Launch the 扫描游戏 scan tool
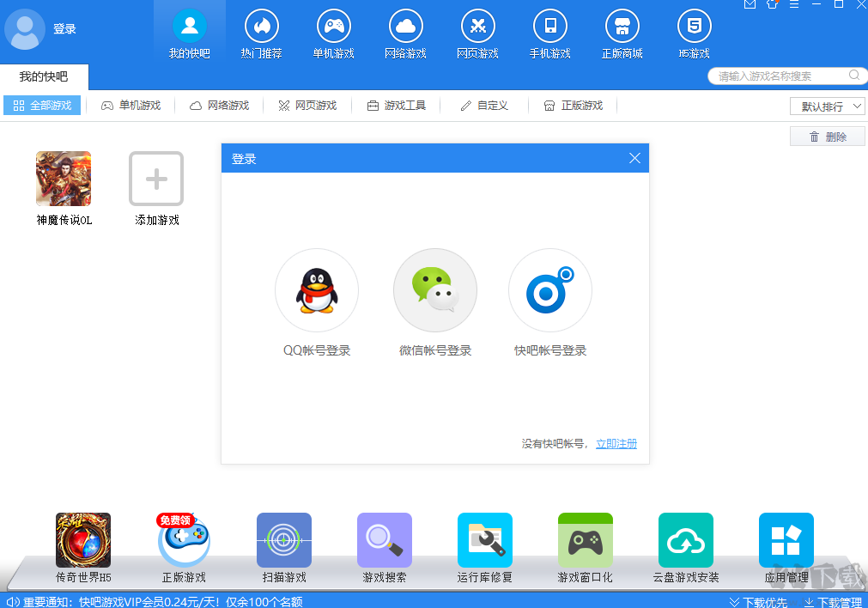 coord(283,540)
